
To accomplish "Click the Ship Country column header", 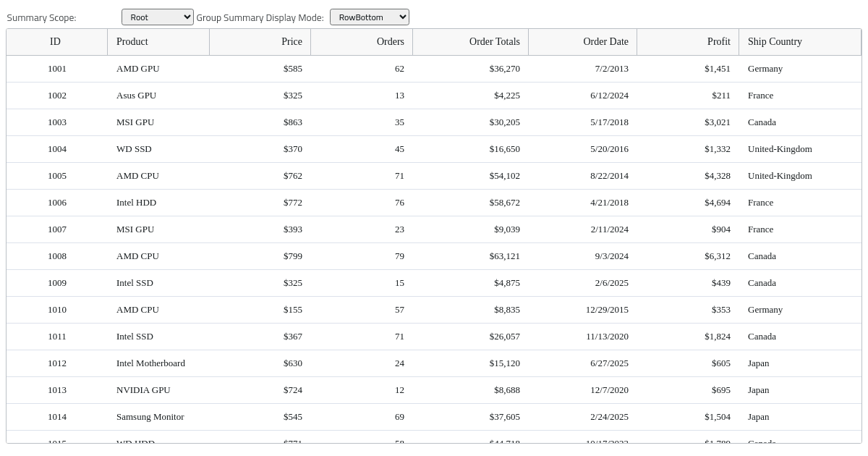I will coord(800,42).
